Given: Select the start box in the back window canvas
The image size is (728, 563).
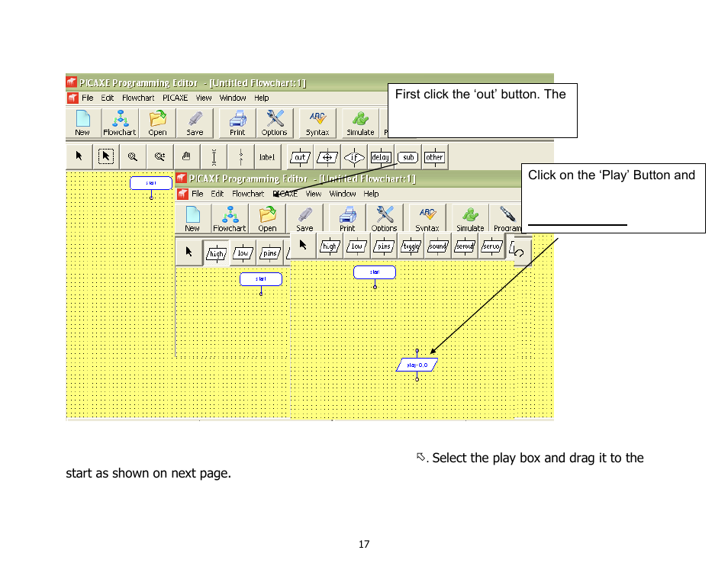Looking at the screenshot, I should [x=151, y=183].
